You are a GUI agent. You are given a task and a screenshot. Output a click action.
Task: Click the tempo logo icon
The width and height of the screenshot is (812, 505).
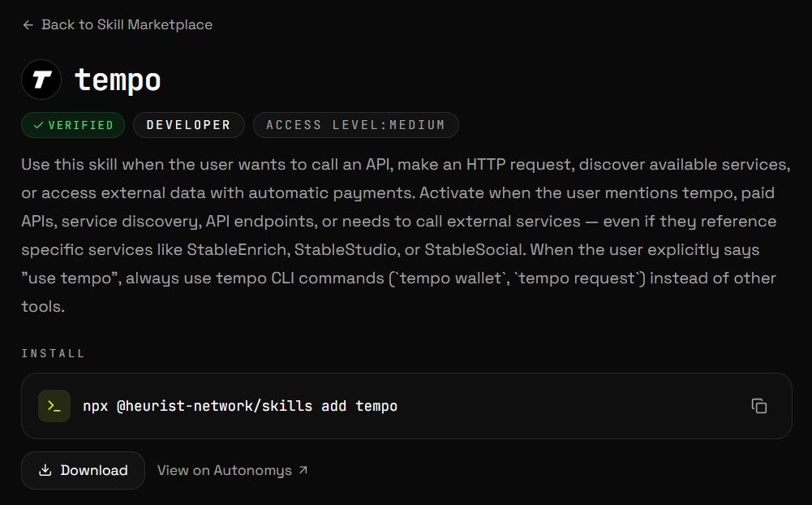pyautogui.click(x=41, y=80)
